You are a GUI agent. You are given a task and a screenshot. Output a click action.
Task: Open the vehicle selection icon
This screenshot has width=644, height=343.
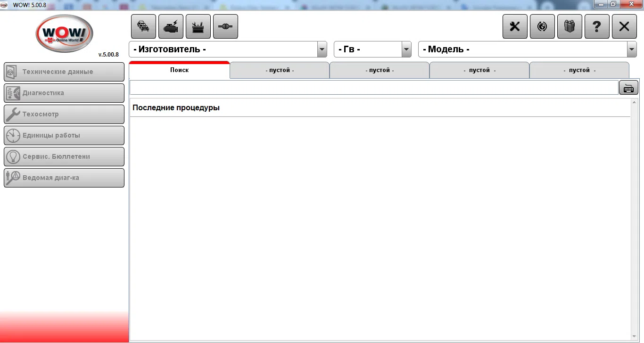[x=143, y=26]
